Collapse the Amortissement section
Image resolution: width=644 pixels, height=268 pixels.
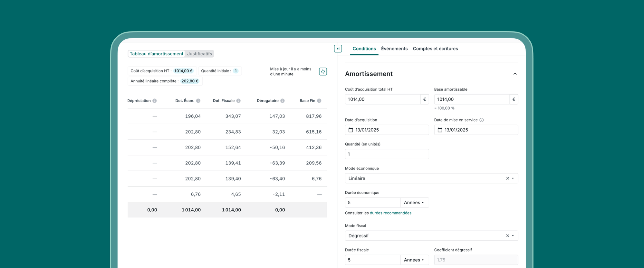pos(515,74)
